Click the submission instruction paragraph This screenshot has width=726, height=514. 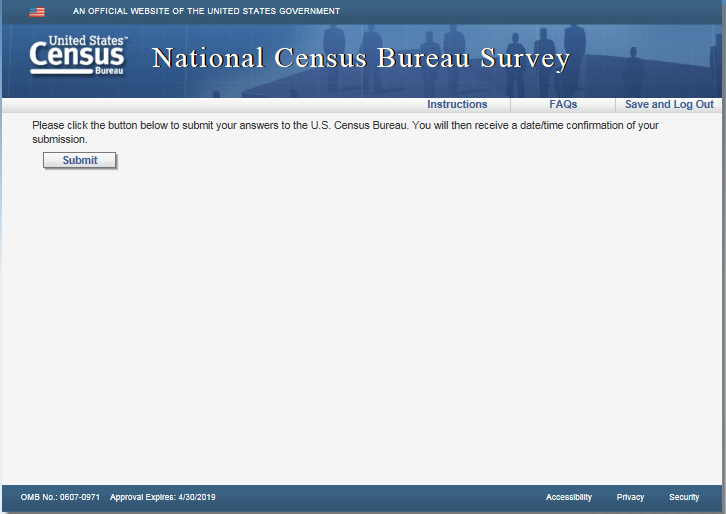click(345, 132)
